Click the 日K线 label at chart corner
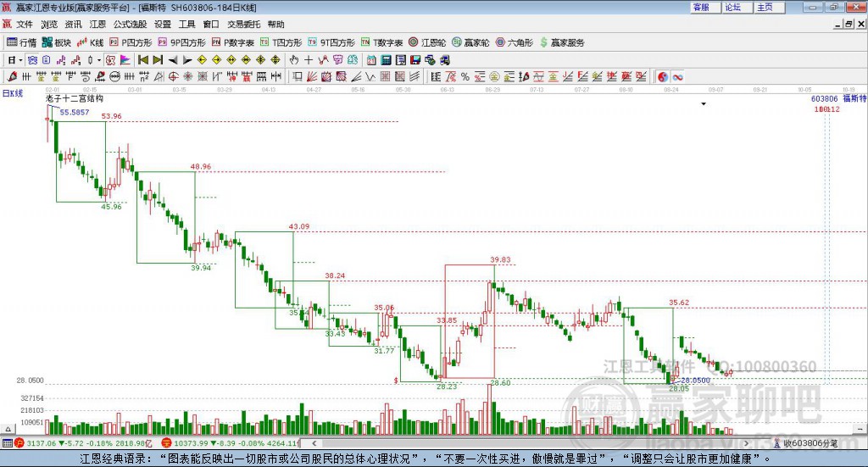 tap(13, 93)
